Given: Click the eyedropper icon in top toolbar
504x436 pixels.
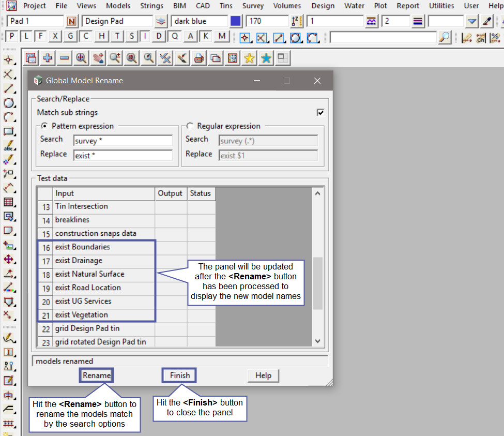Looking at the screenshot, I should (x=486, y=21).
